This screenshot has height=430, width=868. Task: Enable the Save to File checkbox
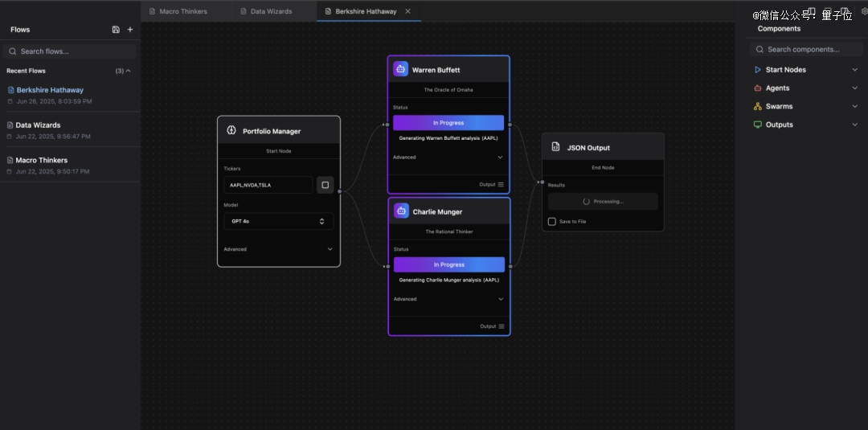point(551,222)
